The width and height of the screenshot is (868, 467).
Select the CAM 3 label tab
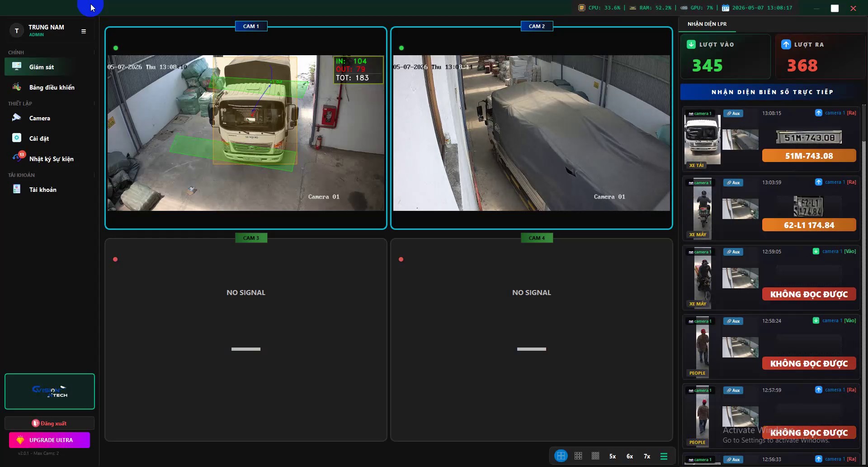(251, 238)
